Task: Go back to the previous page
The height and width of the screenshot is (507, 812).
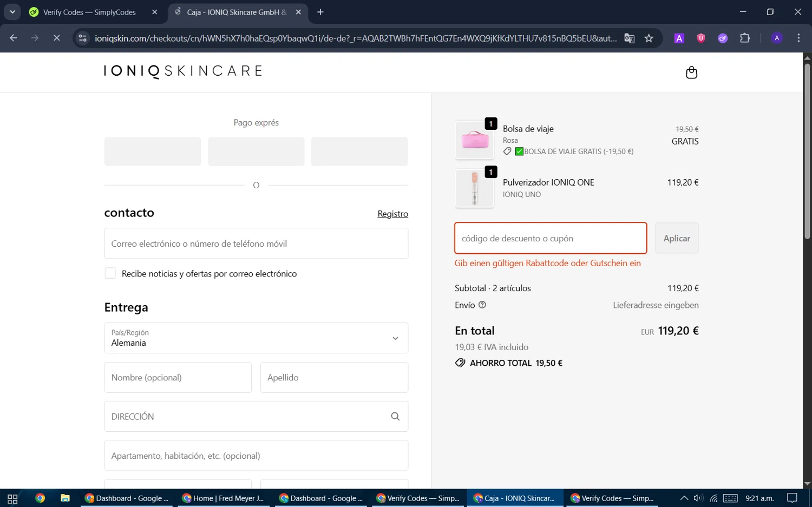Action: point(14,38)
